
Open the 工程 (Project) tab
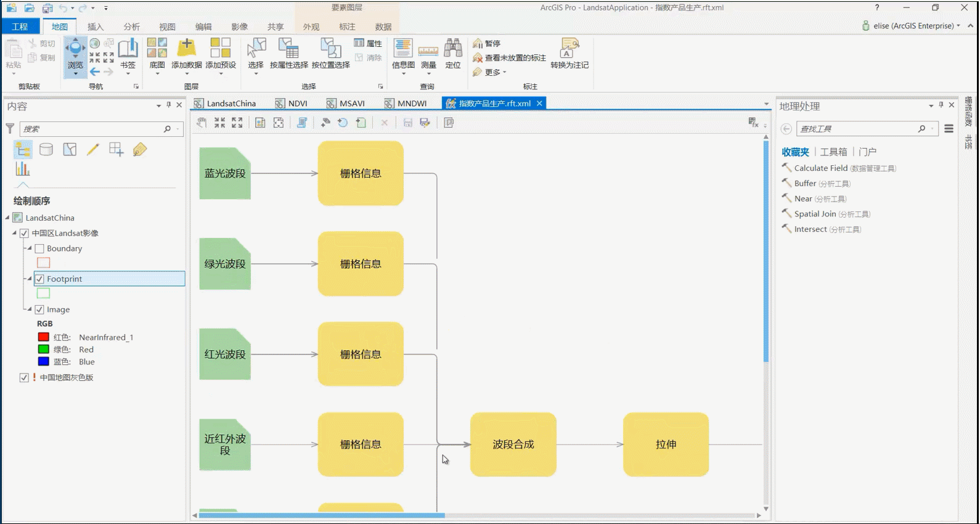[20, 27]
